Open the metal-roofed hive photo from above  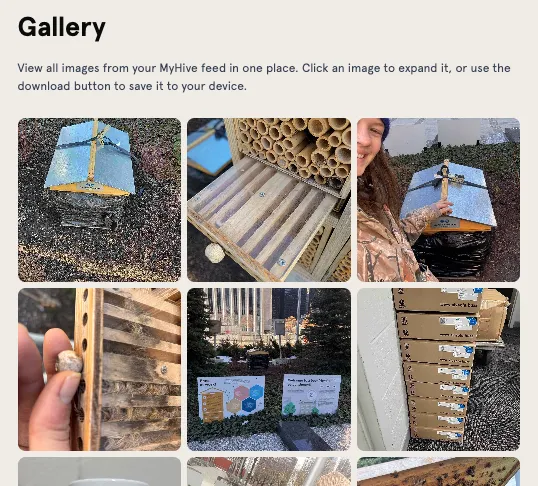(100, 200)
